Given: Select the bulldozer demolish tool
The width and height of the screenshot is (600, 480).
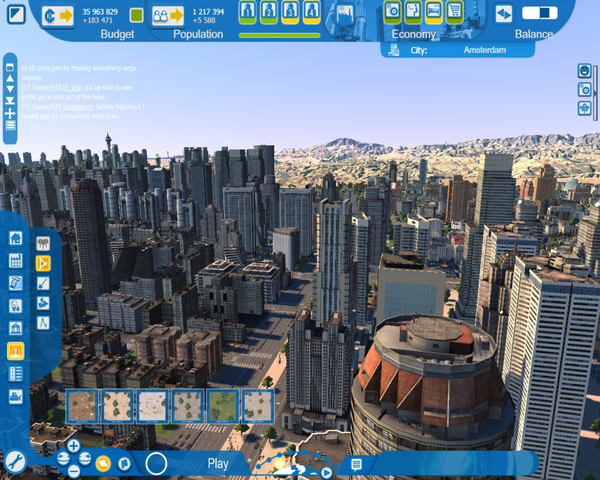Looking at the screenshot, I should (16, 397).
